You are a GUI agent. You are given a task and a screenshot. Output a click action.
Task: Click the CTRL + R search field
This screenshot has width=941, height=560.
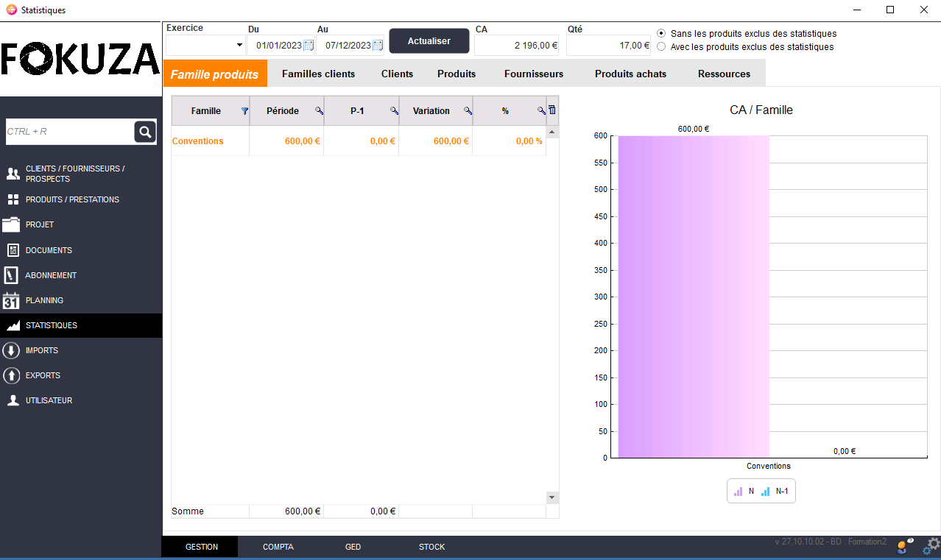[x=69, y=132]
